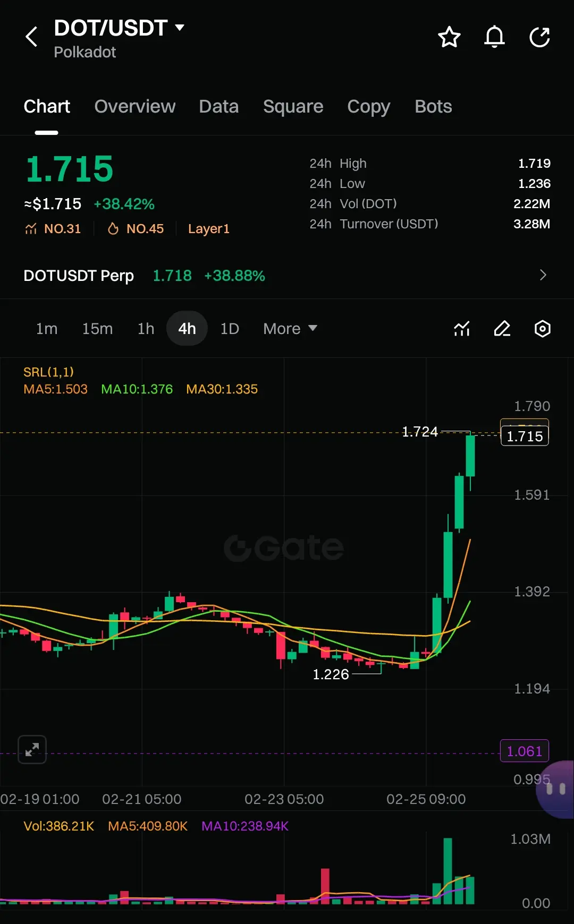Tap volume MA5:409.80K label
Screen dimensions: 574x924
pos(148,826)
